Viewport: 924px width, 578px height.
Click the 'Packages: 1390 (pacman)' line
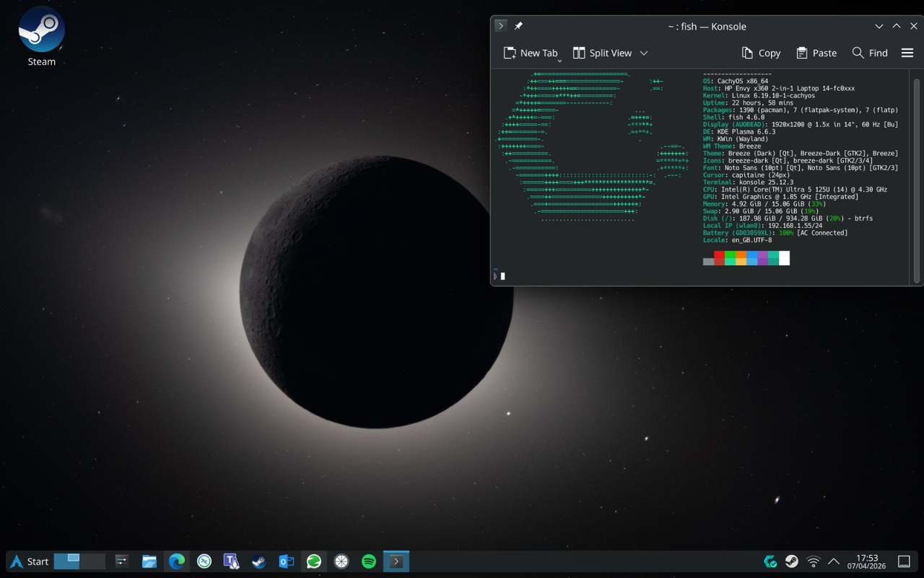click(x=801, y=110)
